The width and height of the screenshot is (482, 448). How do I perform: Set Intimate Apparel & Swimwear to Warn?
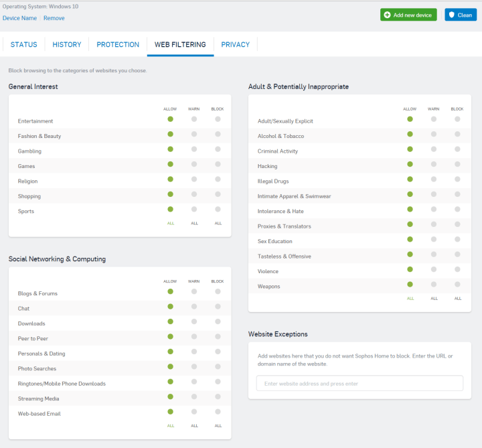(434, 194)
